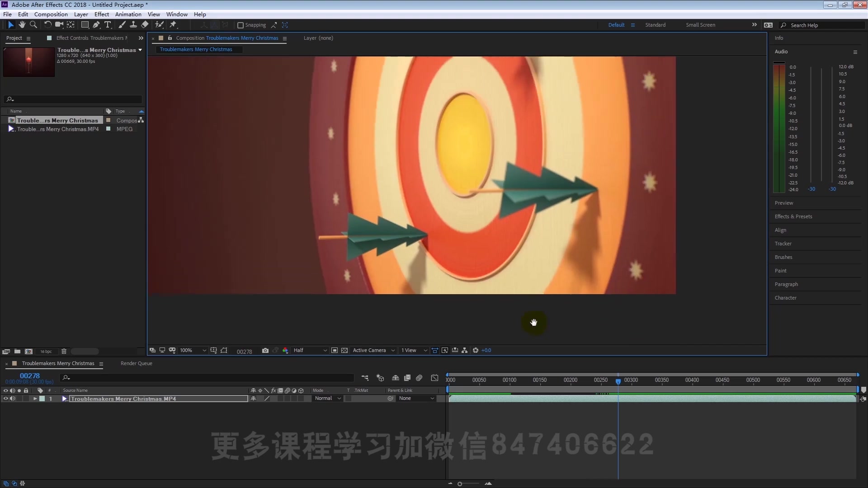Select the Hand tool

pos(22,25)
